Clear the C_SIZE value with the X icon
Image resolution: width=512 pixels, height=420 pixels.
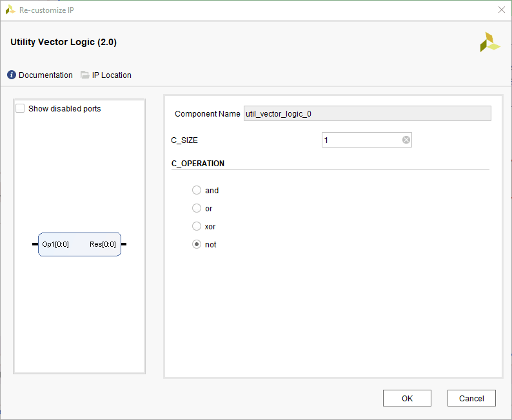(406, 140)
